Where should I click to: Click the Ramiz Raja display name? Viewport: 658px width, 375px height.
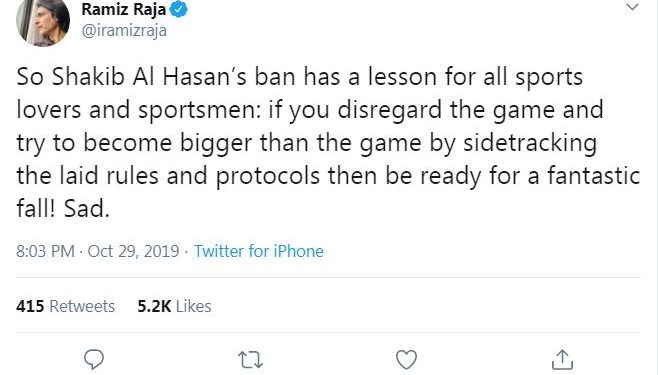click(x=123, y=9)
